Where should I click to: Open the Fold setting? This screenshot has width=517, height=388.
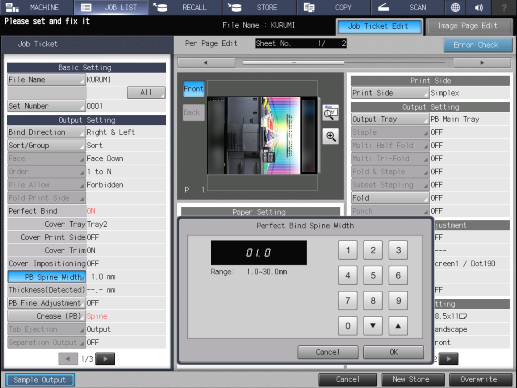pos(390,198)
